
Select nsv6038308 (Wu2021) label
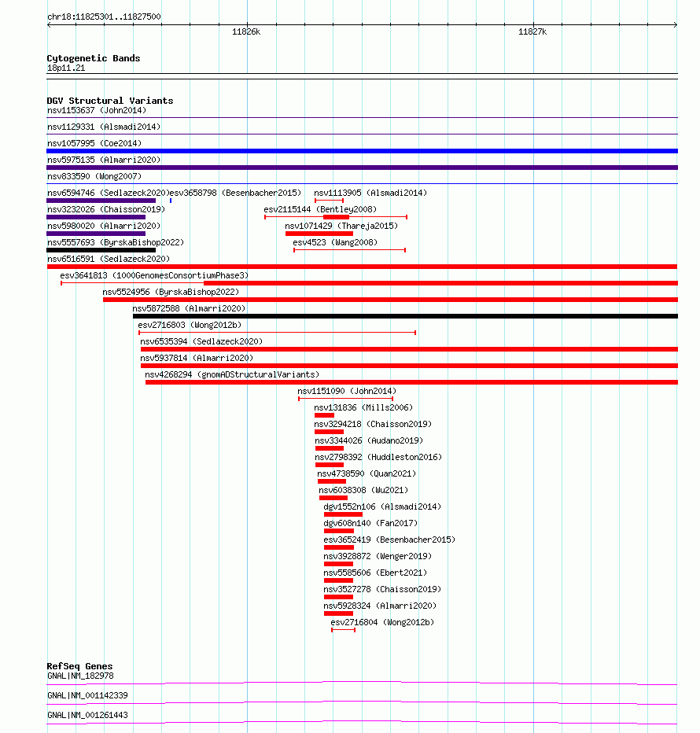point(363,490)
